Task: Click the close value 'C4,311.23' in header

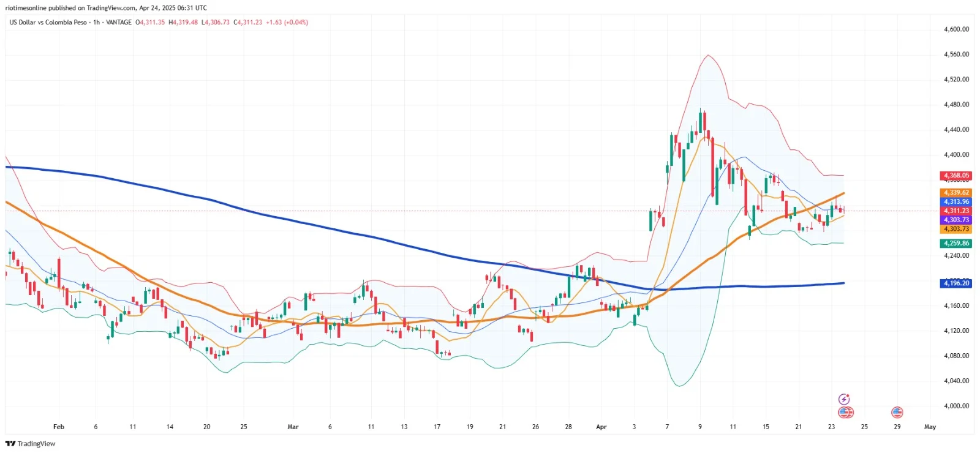Action: coord(247,23)
